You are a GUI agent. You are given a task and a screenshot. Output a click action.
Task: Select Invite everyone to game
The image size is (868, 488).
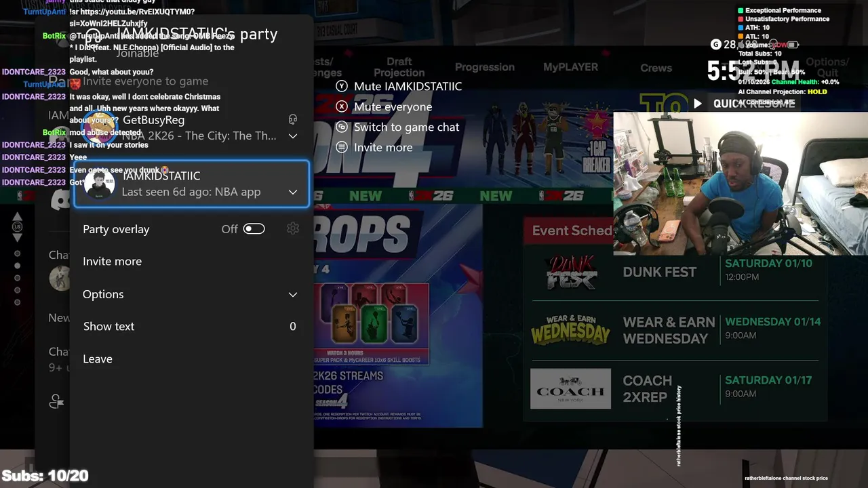(x=146, y=81)
